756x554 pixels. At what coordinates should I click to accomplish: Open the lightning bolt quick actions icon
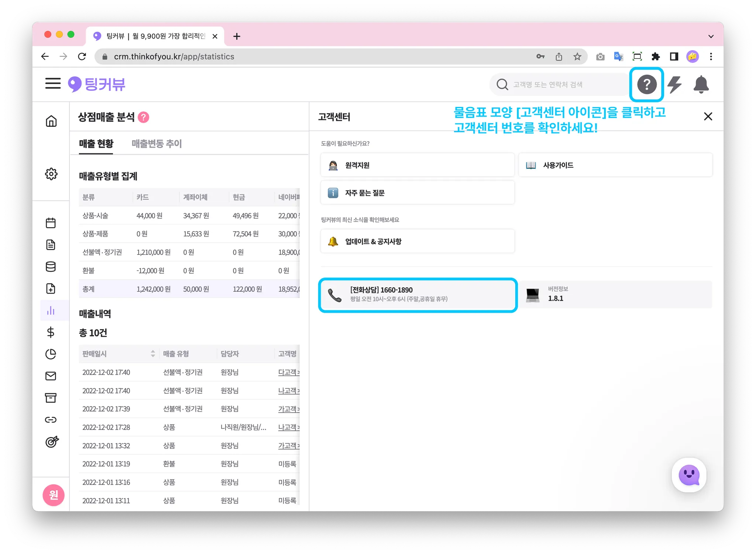point(674,84)
